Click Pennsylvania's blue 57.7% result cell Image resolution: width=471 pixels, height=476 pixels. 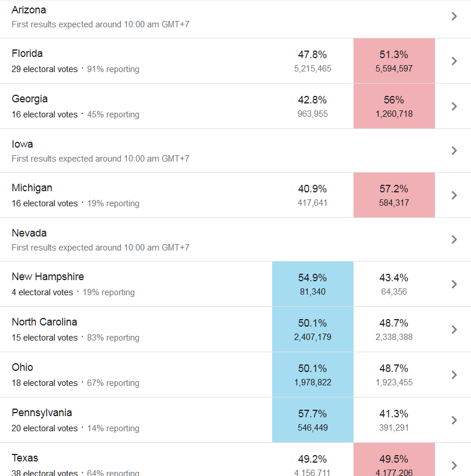[313, 420]
